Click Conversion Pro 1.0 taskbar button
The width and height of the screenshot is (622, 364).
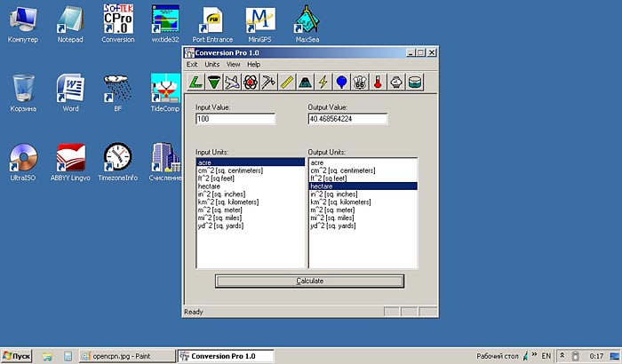click(x=226, y=356)
